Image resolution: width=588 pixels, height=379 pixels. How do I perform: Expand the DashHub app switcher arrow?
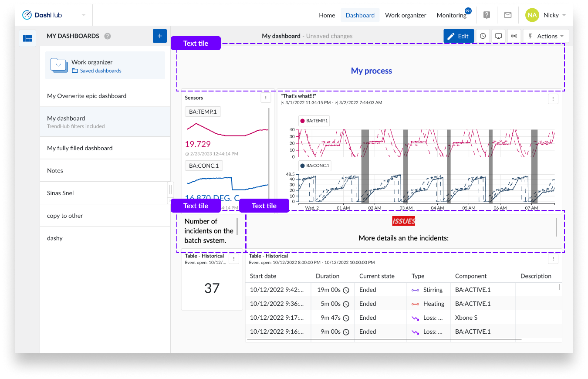[x=84, y=15]
